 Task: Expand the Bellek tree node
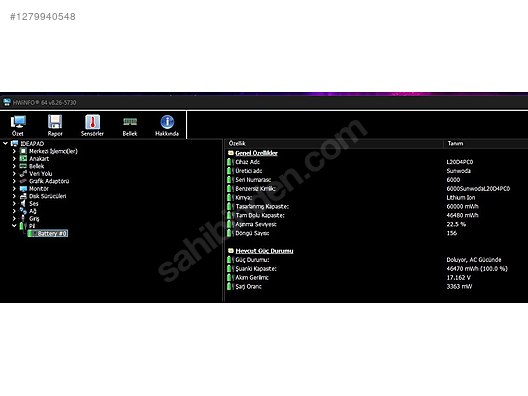point(14,166)
